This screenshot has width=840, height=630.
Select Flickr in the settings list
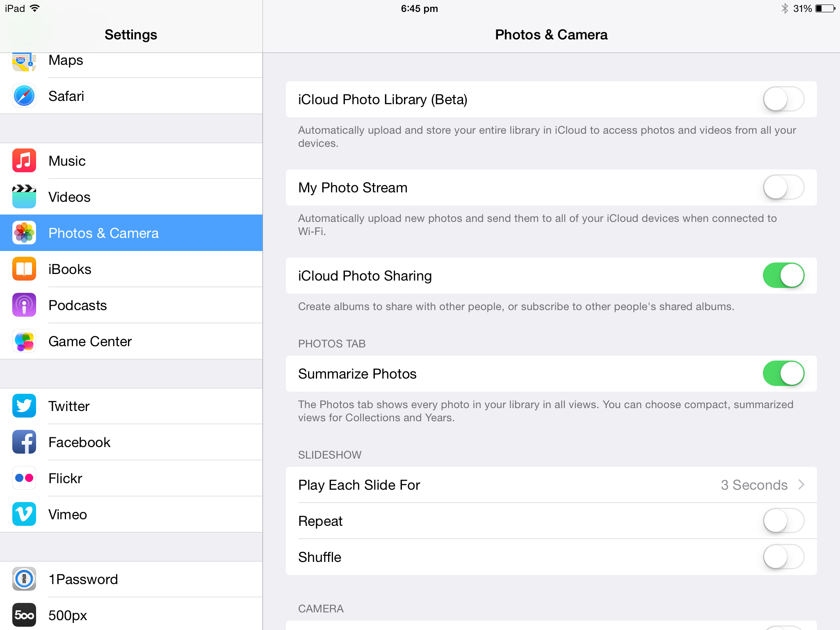(x=131, y=478)
